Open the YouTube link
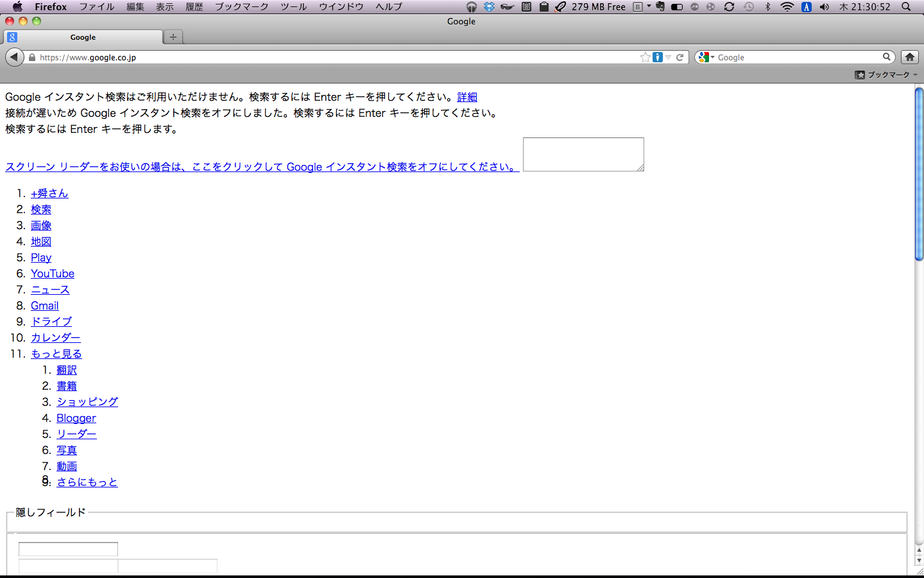This screenshot has width=924, height=578. click(53, 274)
